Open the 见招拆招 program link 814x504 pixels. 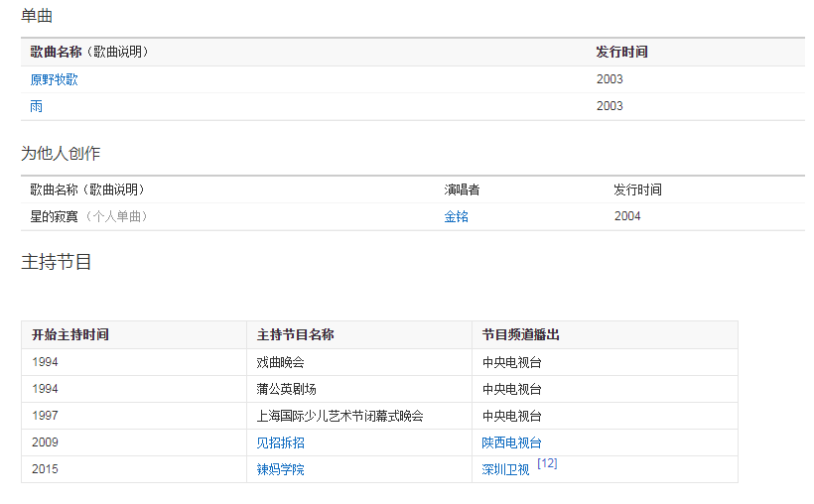281,442
